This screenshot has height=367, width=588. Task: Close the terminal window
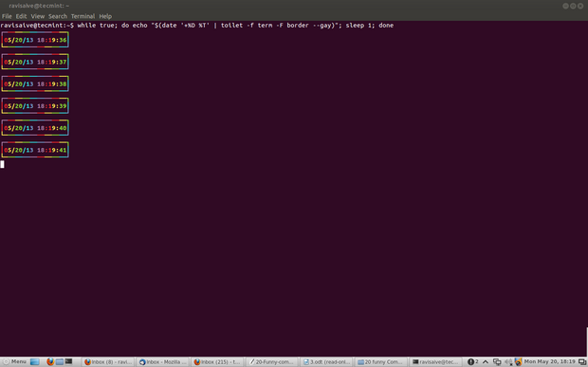580,6
